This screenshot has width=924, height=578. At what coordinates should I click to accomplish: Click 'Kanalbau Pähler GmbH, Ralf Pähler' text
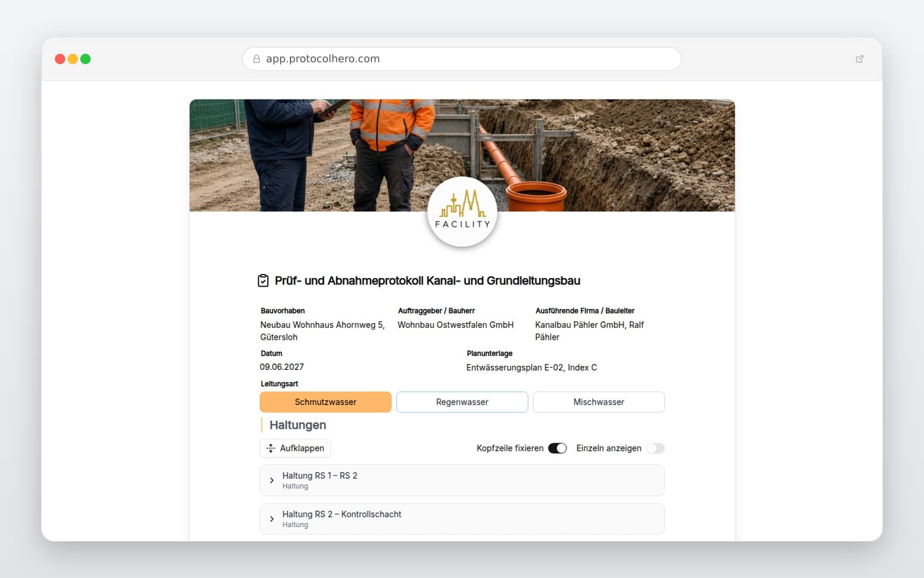coord(590,331)
